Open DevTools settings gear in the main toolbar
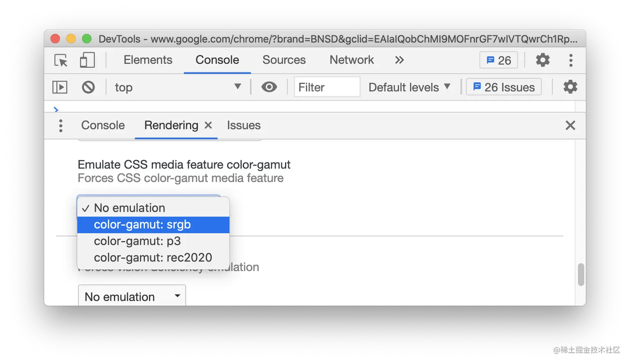This screenshot has height=364, width=630. 542,60
